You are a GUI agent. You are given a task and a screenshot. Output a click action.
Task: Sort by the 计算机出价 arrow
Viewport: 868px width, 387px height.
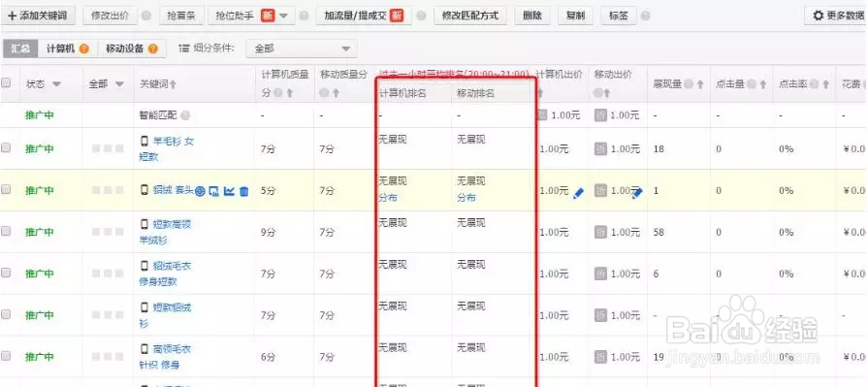[x=541, y=93]
